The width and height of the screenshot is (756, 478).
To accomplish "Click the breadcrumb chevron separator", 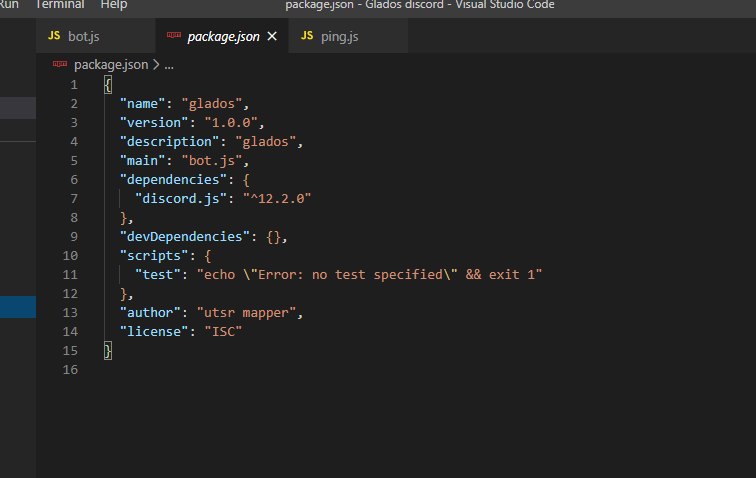I will point(156,65).
